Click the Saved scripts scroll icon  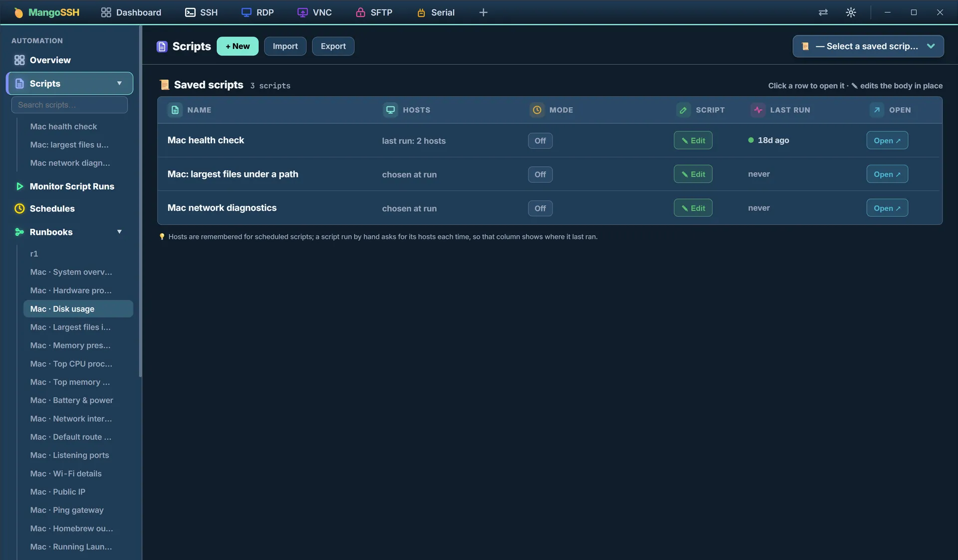(x=165, y=85)
